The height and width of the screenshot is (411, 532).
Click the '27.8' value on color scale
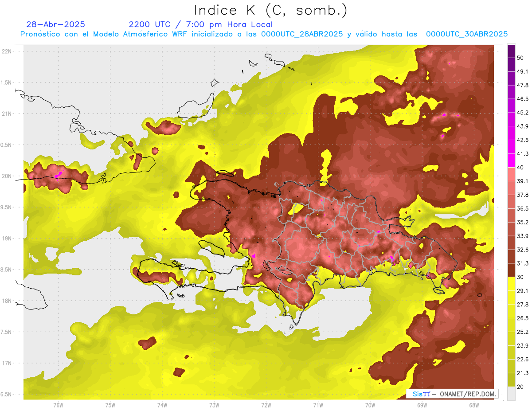tap(522, 305)
